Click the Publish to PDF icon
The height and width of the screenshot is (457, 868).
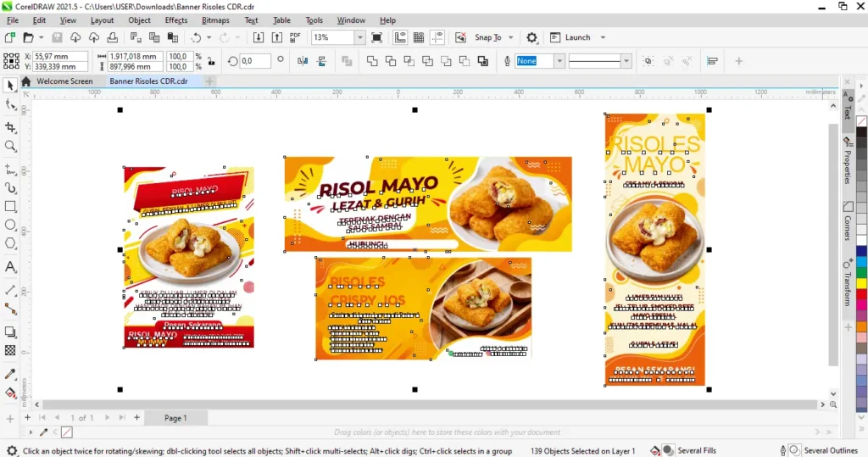pos(295,37)
